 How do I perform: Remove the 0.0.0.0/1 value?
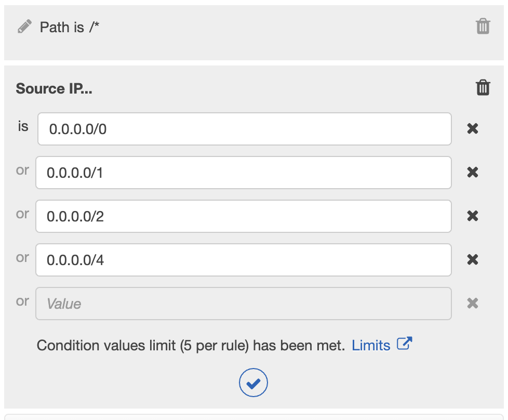pyautogui.click(x=472, y=173)
